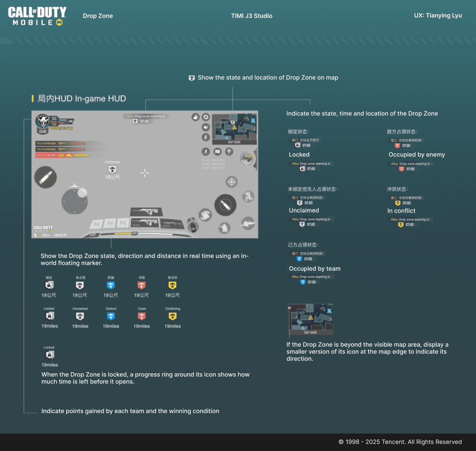476x451 pixels.
Task: Click the Locked progress-ring marker above ring explanation
Action: [49, 355]
